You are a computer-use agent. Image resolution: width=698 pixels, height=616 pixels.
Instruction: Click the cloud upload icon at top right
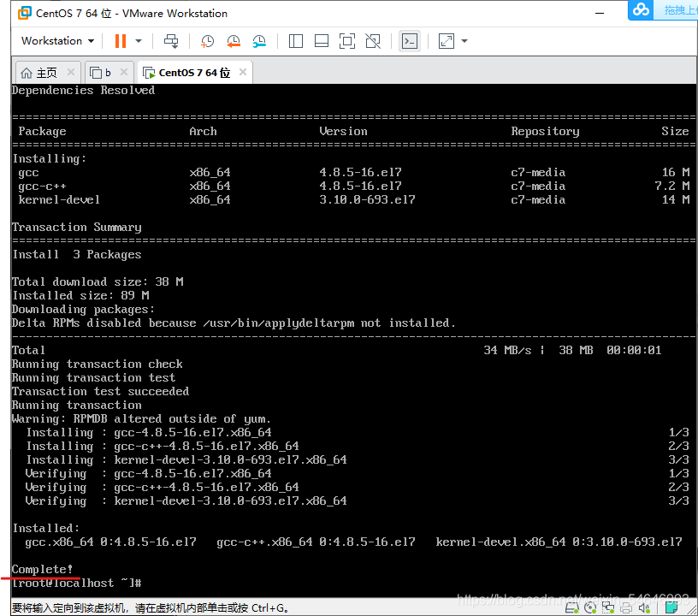coord(641,9)
